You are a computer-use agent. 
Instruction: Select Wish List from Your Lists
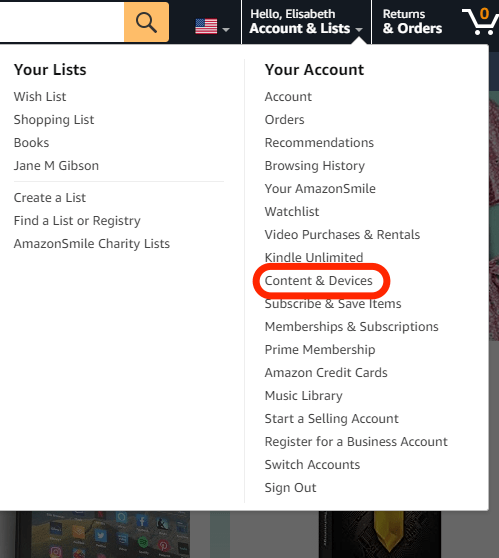click(40, 97)
